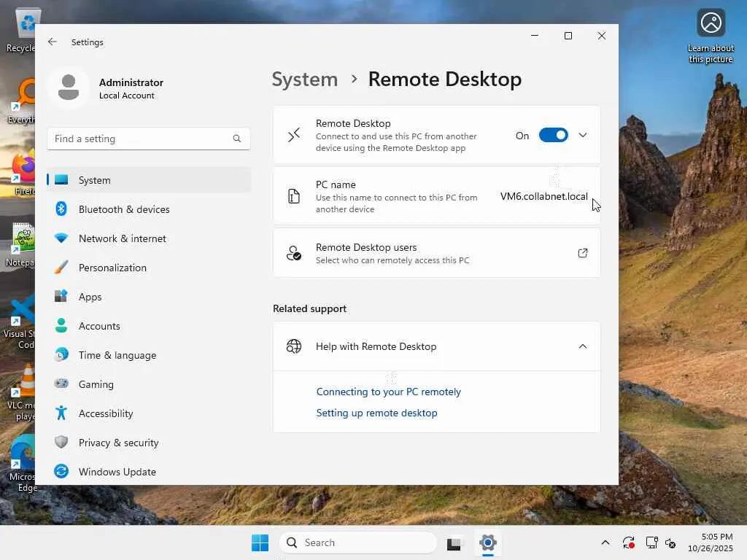Open Remote Desktop users external link icon
This screenshot has height=560, width=747.
(x=582, y=253)
